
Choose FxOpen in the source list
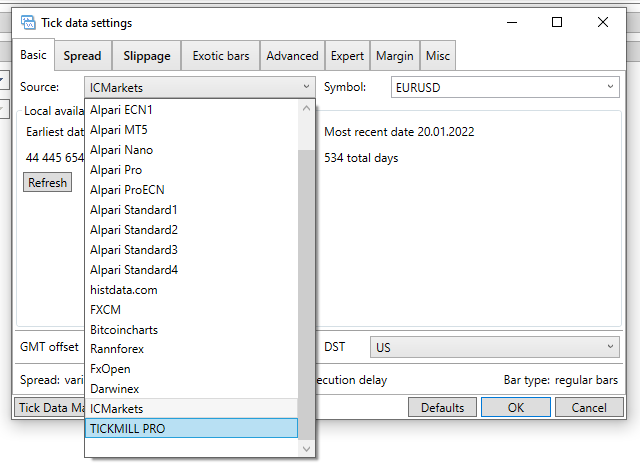(191, 369)
